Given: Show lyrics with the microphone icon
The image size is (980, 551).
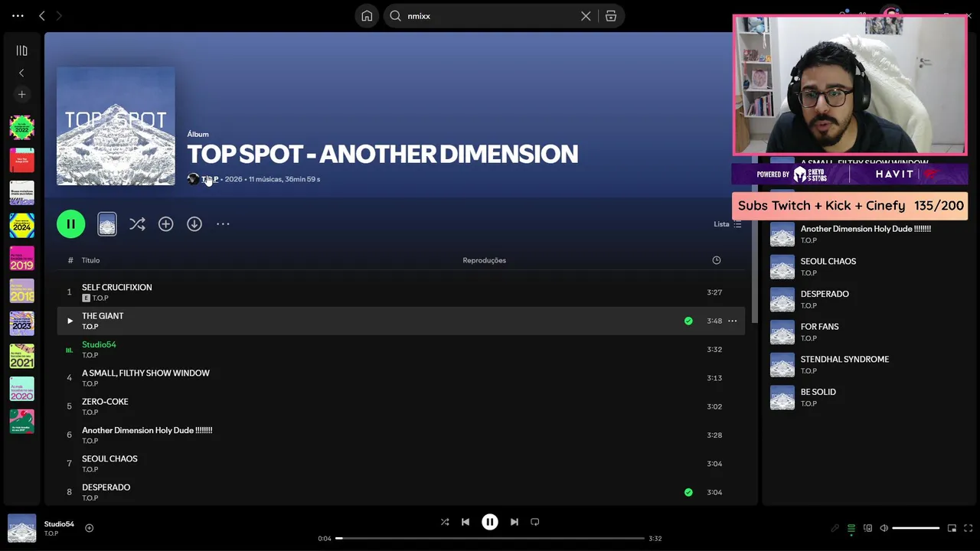Looking at the screenshot, I should click(835, 528).
